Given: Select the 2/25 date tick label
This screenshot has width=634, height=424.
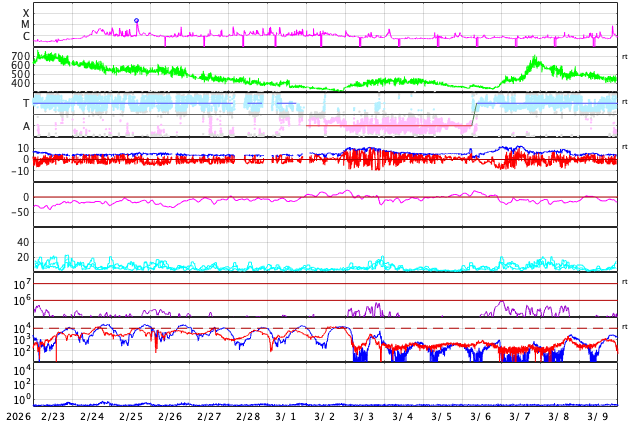Looking at the screenshot, I should [131, 416].
